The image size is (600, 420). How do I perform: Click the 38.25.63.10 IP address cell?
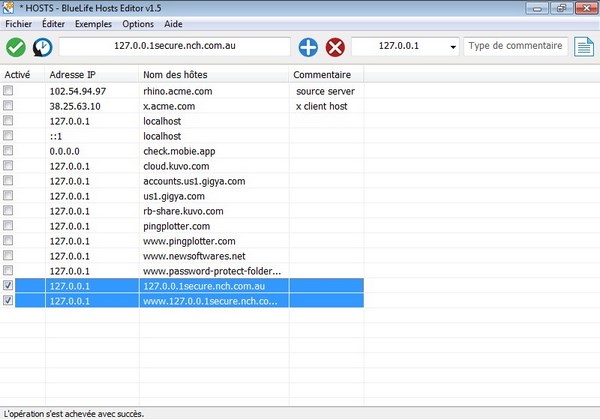75,106
